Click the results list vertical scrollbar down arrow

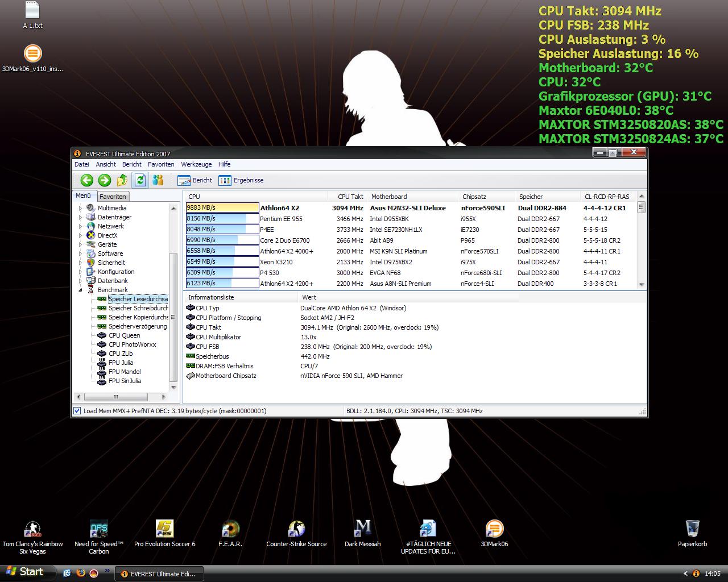click(x=642, y=284)
